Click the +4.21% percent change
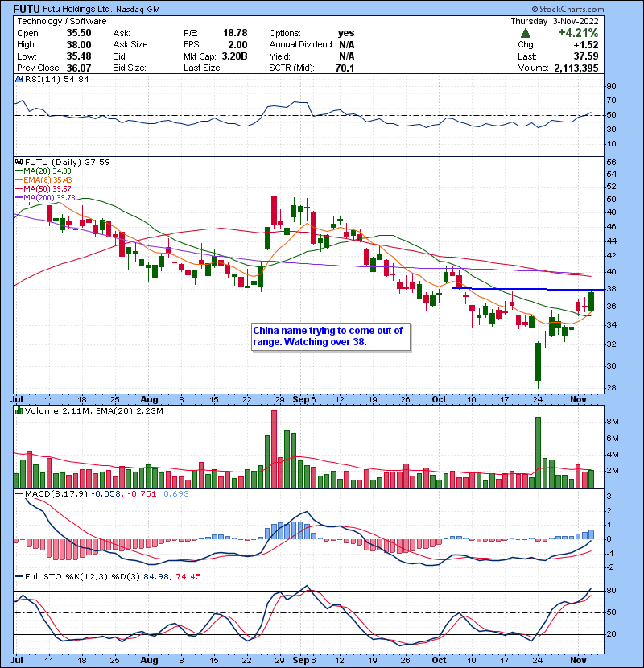Image resolution: width=644 pixels, height=668 pixels. [578, 33]
